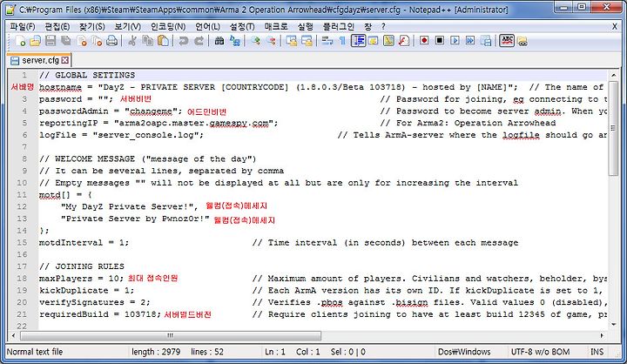Click 'length : 2979' in the status bar
This screenshot has height=364, width=627.
click(156, 352)
